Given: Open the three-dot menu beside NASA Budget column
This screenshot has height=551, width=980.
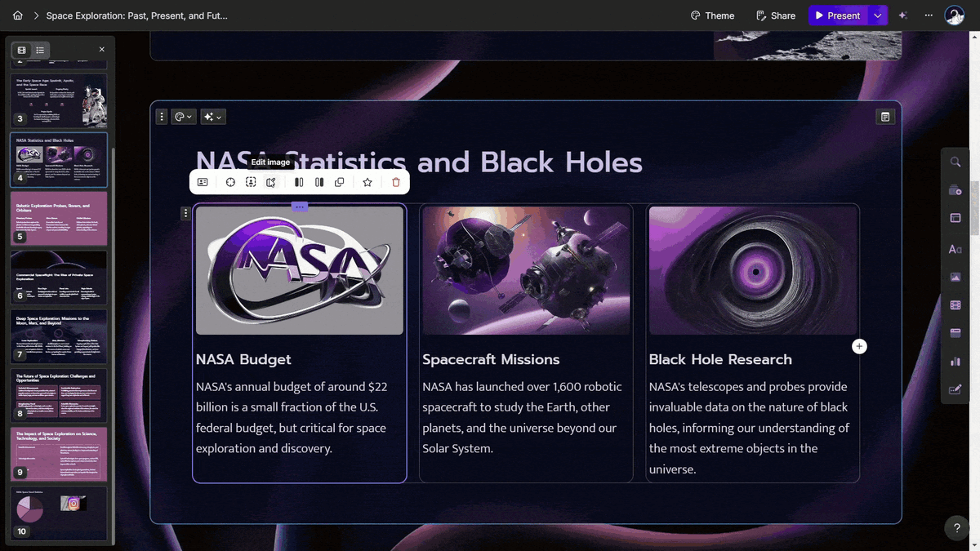Looking at the screenshot, I should [185, 213].
